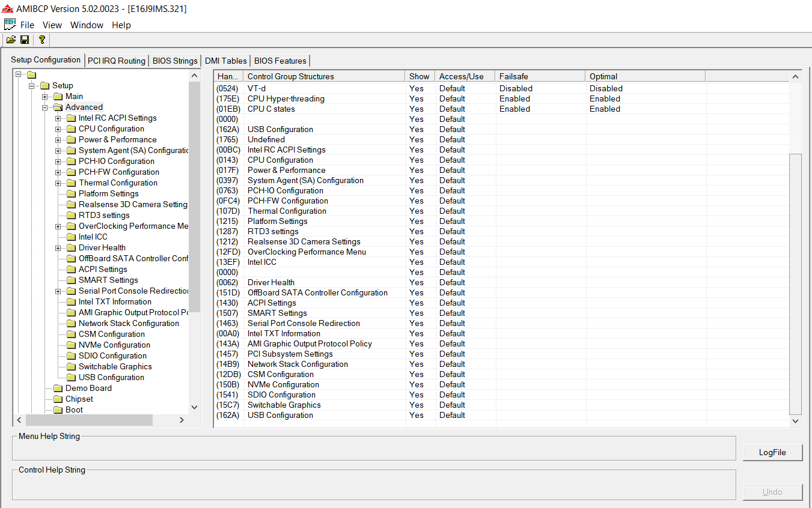This screenshot has height=508, width=812.
Task: Expand Driver Health tree node
Action: 58,248
